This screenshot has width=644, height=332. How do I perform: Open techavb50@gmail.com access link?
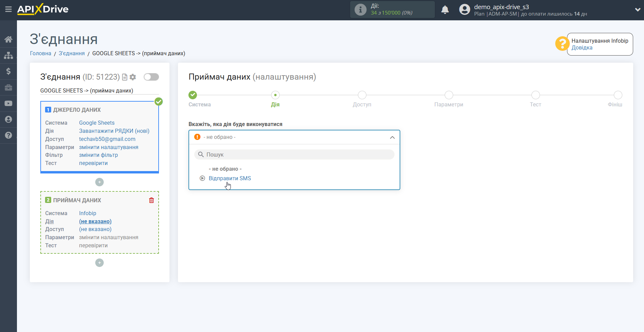[107, 139]
